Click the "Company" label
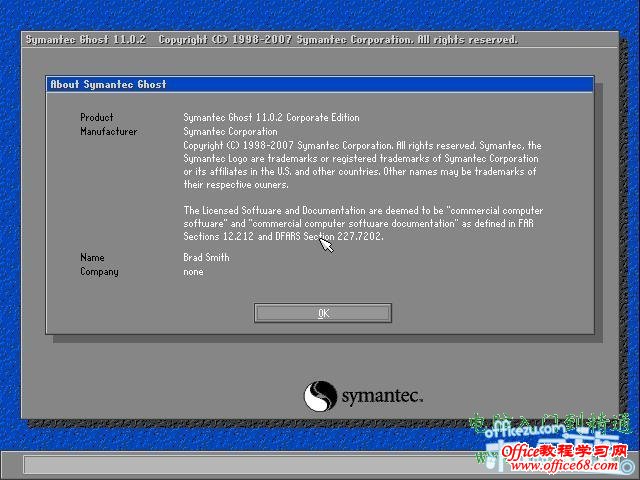 pos(99,272)
